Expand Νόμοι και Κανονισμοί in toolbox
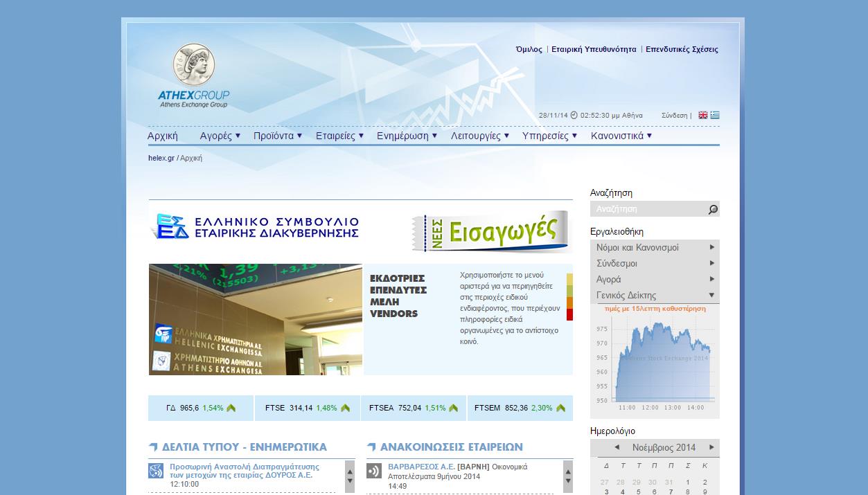868x495 pixels. pos(655,248)
